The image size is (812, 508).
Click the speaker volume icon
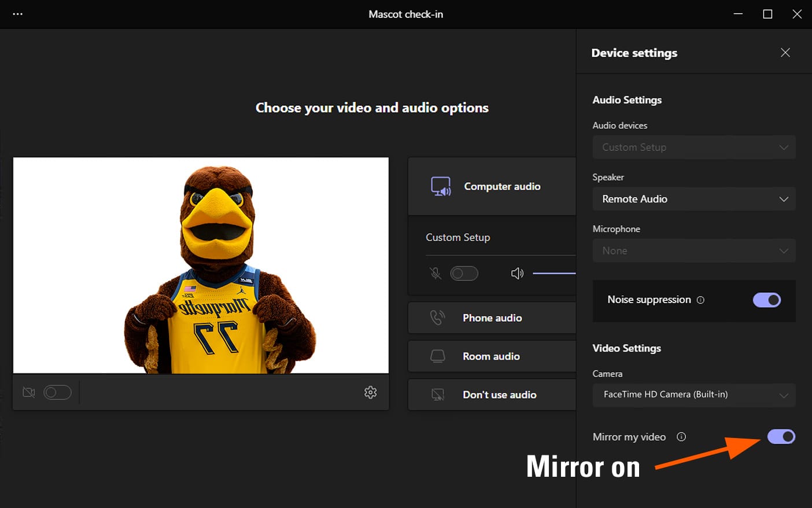[517, 273]
